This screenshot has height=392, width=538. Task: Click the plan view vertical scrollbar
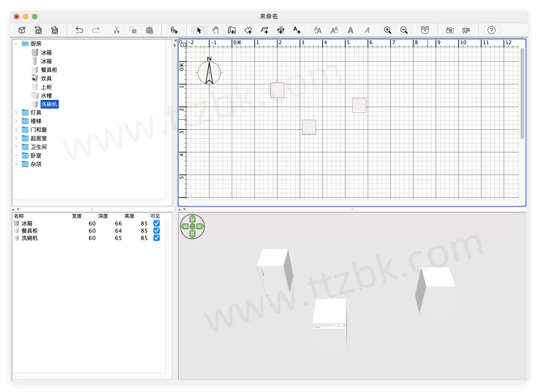tap(522, 95)
